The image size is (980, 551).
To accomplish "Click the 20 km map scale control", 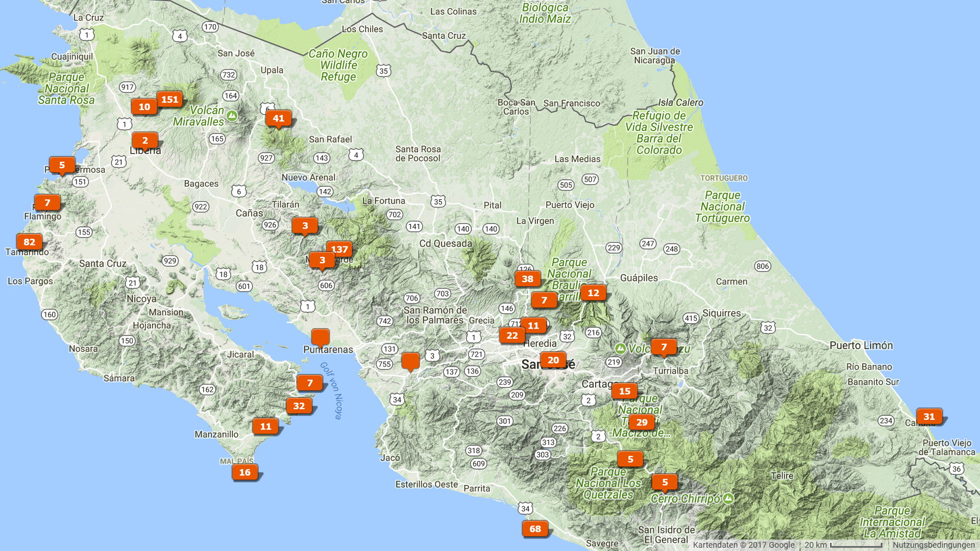I will coord(843,545).
